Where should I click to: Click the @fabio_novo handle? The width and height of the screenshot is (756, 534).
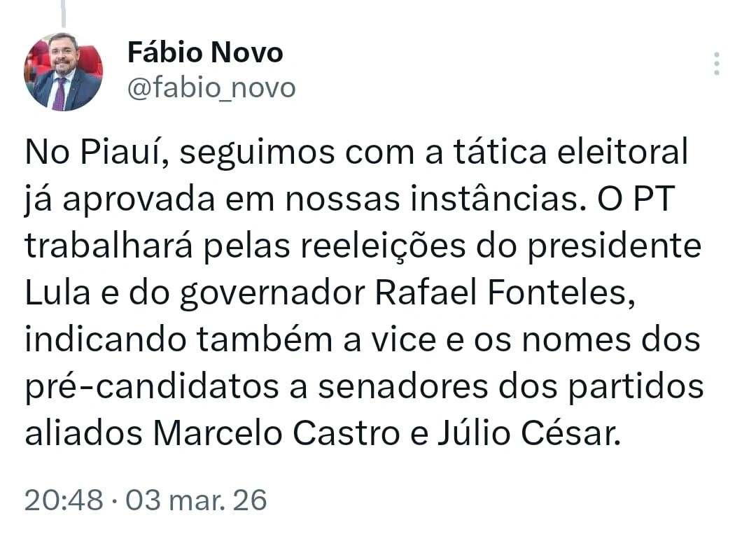coord(211,87)
